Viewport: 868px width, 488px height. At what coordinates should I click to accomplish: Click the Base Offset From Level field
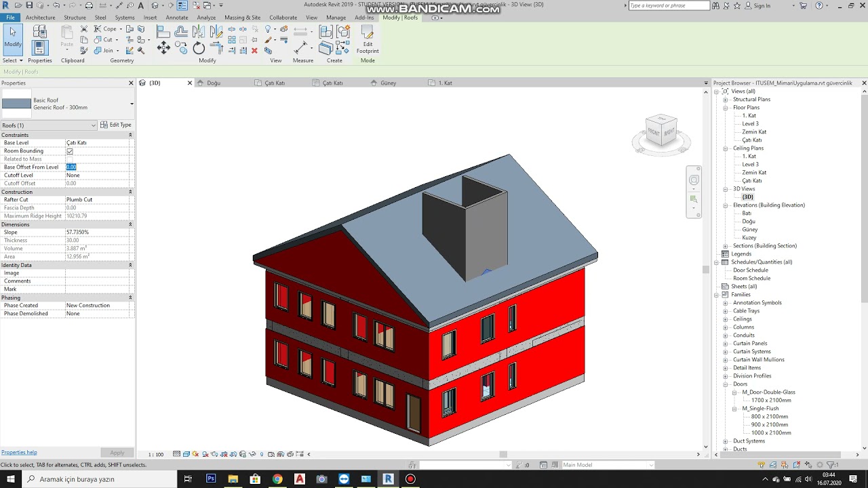pyautogui.click(x=96, y=167)
